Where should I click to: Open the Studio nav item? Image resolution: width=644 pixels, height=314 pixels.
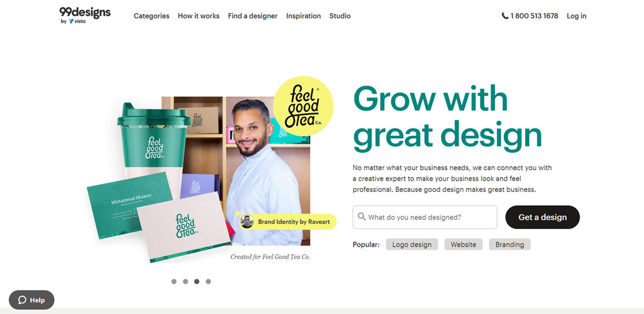point(340,16)
